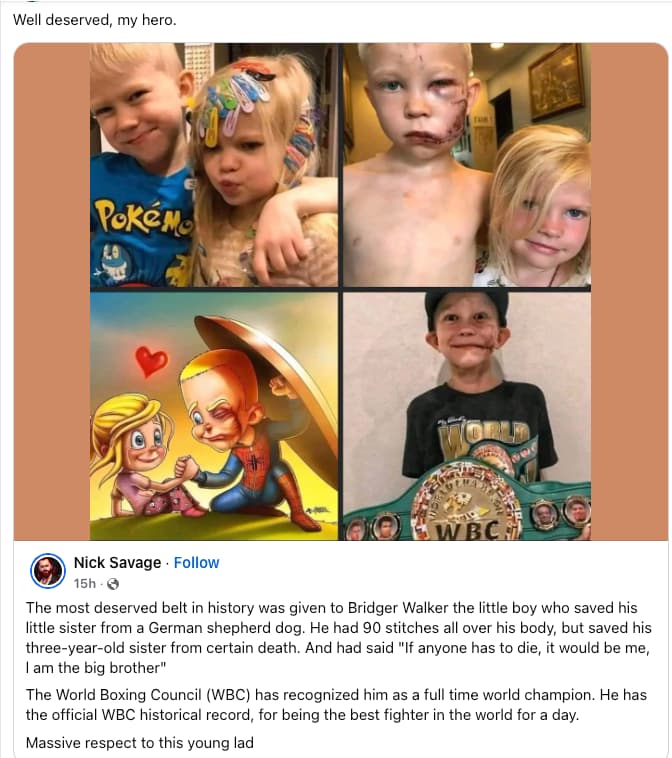View photo of injured boy with sister
Screen dimensions: 672x758
click(467, 165)
